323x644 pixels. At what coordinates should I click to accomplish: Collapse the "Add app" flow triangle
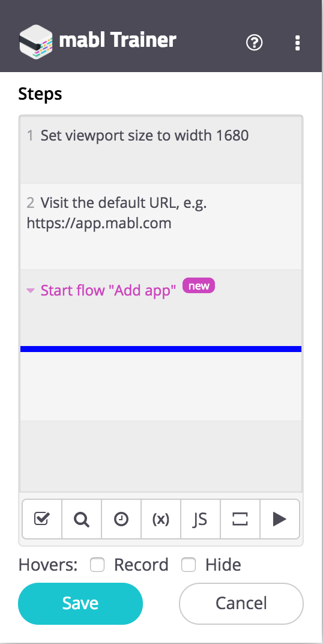31,291
